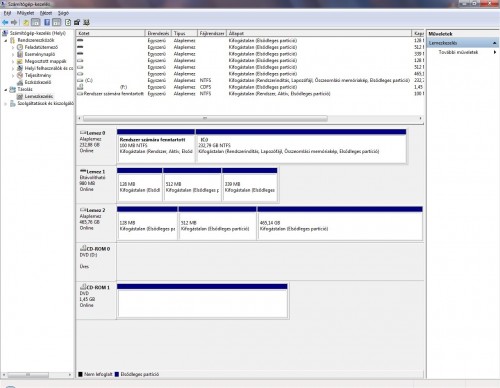Select the Lemez 0 disk label

pyautogui.click(x=96, y=133)
